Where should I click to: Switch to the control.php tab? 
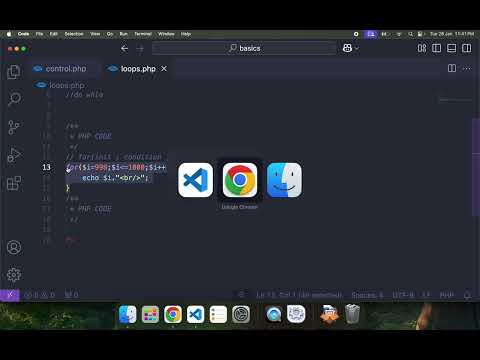65,69
